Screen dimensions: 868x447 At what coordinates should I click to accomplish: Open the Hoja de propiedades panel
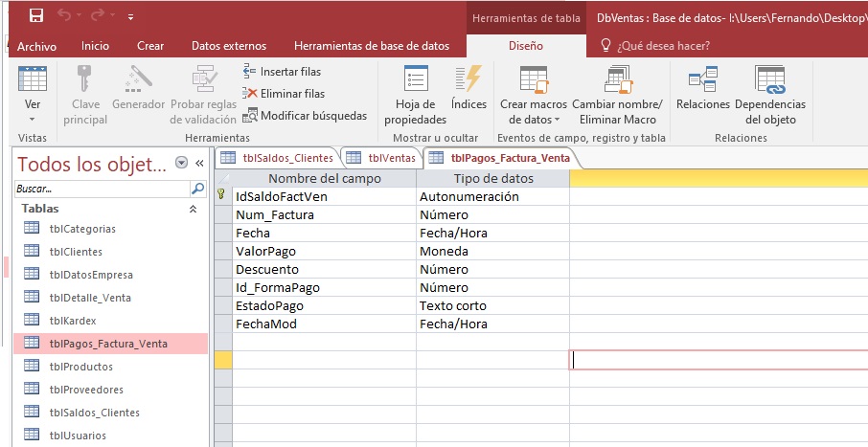[x=416, y=97]
